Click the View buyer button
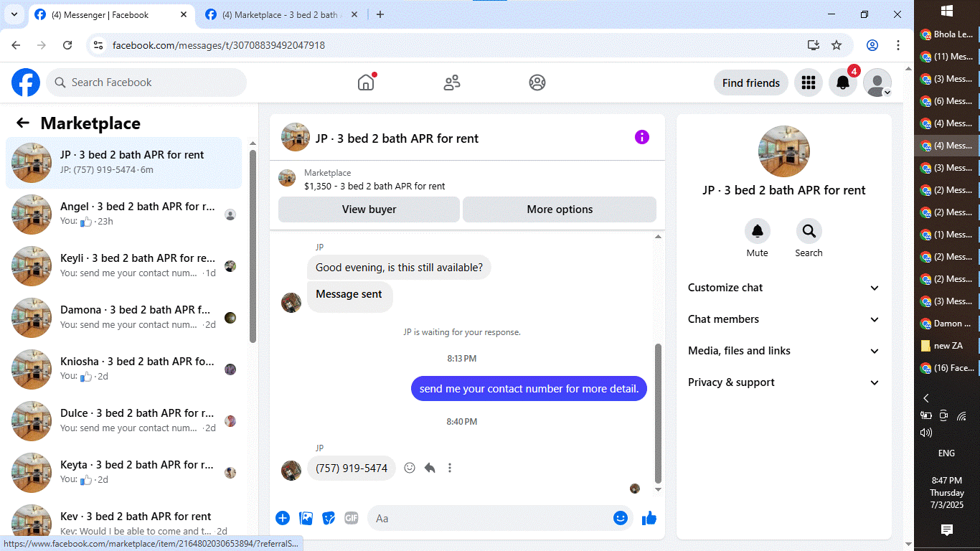 click(369, 209)
